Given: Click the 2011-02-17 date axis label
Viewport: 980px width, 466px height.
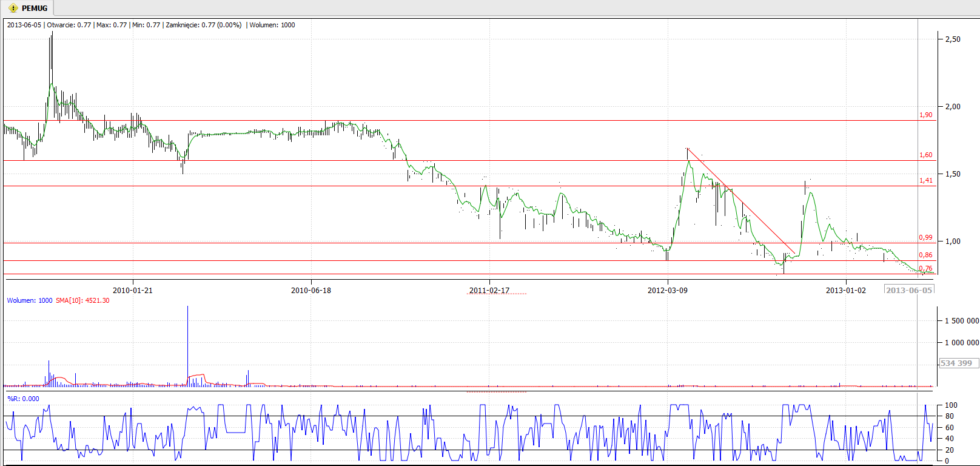Looking at the screenshot, I should [489, 290].
